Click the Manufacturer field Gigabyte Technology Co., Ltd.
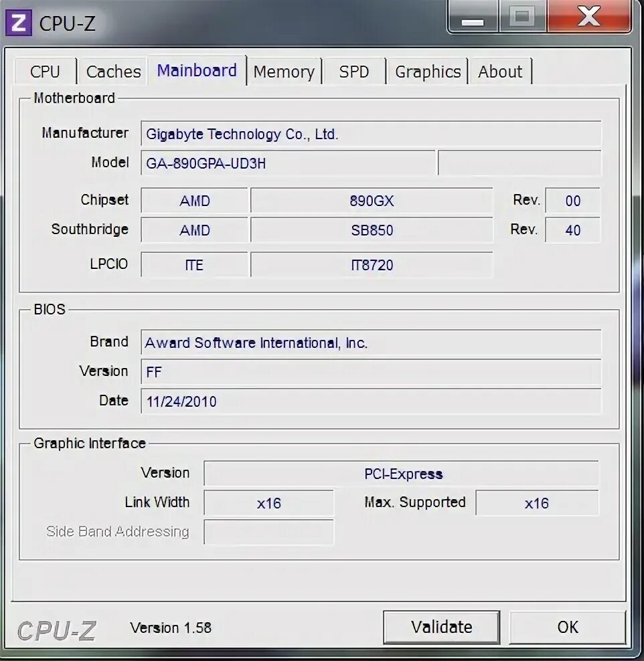 click(x=371, y=134)
